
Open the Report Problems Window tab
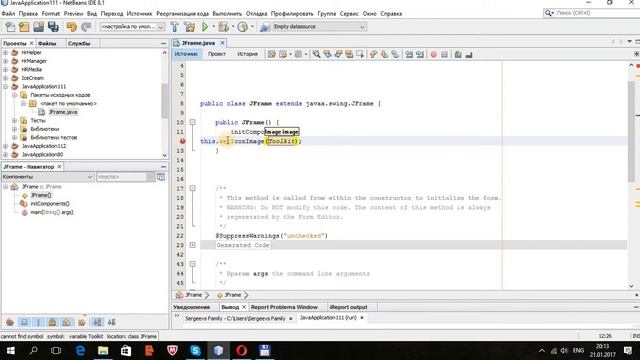[284, 307]
